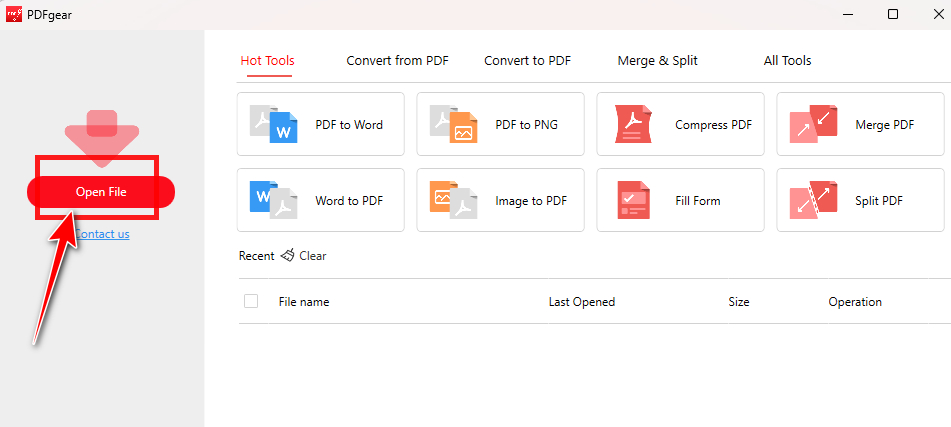Select the Split PDF tool
Image resolution: width=951 pixels, height=427 pixels.
point(861,200)
